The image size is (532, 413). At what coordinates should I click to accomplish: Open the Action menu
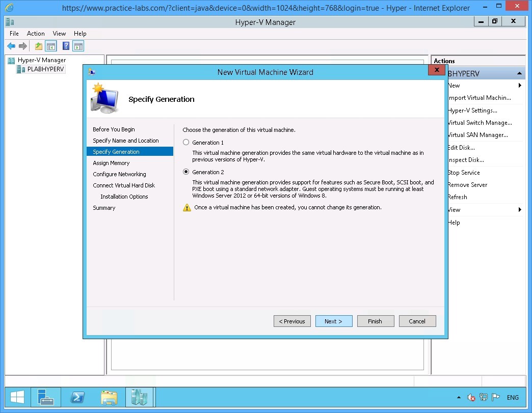(36, 34)
